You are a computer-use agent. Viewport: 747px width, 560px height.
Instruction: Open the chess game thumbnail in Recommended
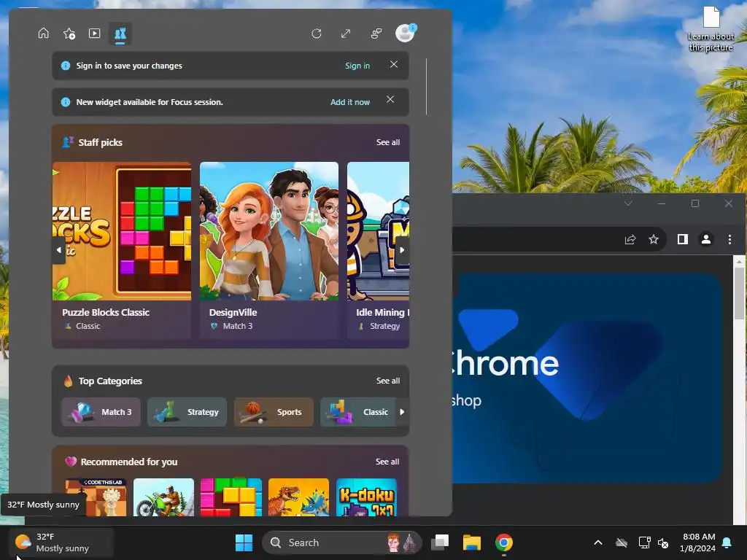pyautogui.click(x=96, y=497)
